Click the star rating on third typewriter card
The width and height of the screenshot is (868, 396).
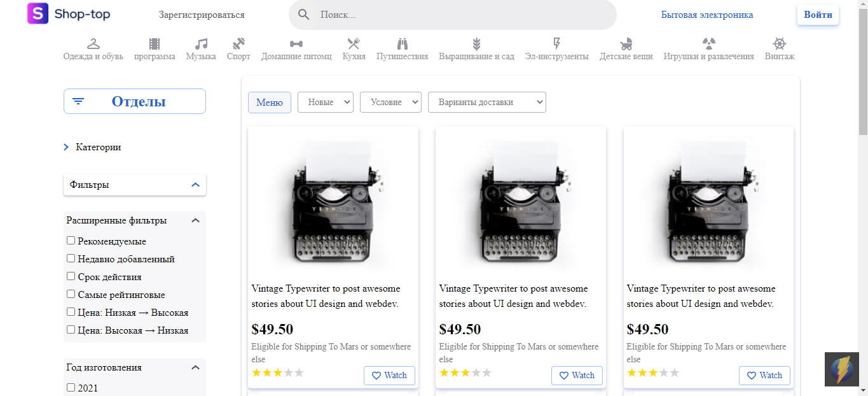(653, 372)
